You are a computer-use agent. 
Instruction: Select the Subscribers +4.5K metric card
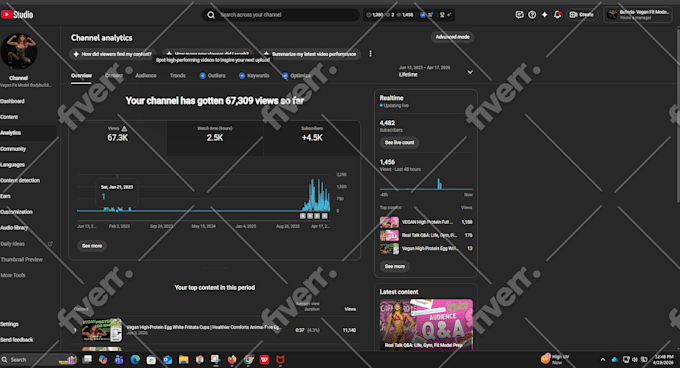(312, 138)
